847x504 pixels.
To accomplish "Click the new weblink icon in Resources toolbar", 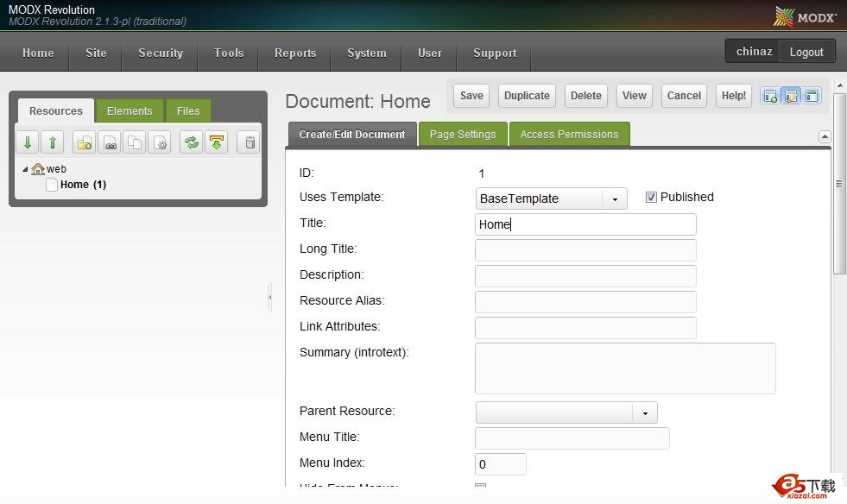I will point(110,142).
